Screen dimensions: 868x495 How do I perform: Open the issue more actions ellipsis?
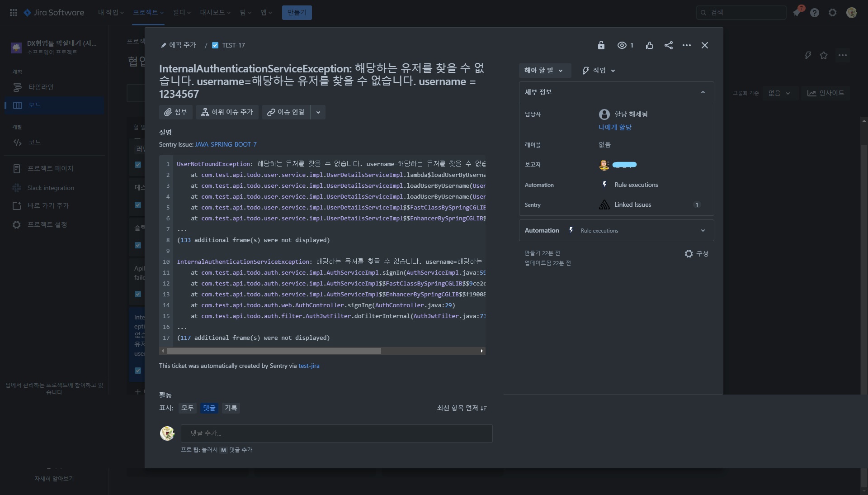pyautogui.click(x=687, y=45)
